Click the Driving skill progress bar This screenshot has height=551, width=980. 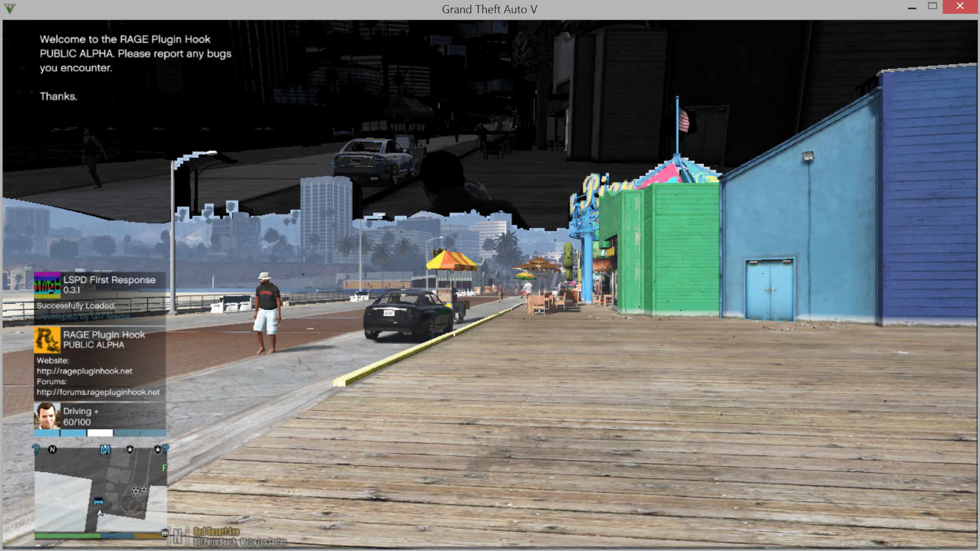click(100, 433)
